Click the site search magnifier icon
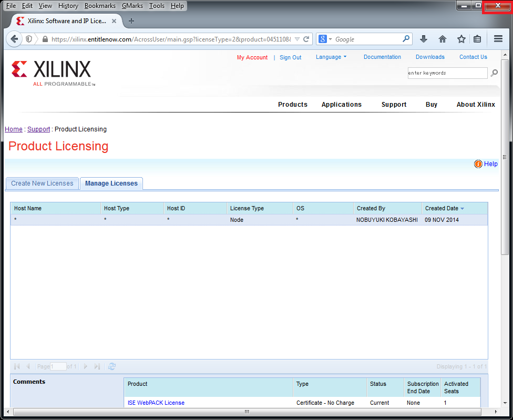The image size is (513, 420). (x=494, y=73)
